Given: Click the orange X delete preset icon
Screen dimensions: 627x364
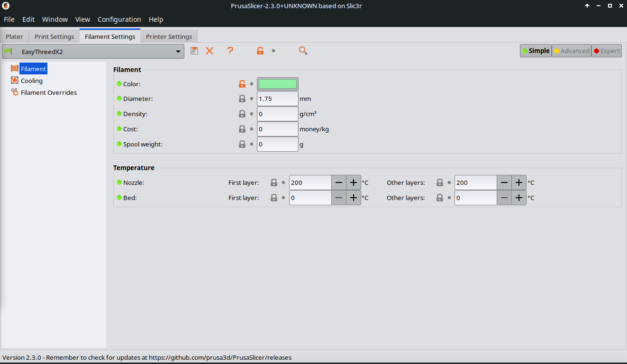Looking at the screenshot, I should pos(209,51).
